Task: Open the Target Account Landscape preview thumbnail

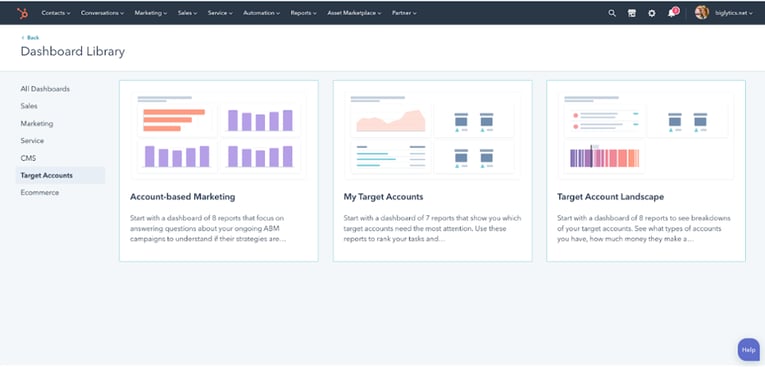Action: [646, 135]
